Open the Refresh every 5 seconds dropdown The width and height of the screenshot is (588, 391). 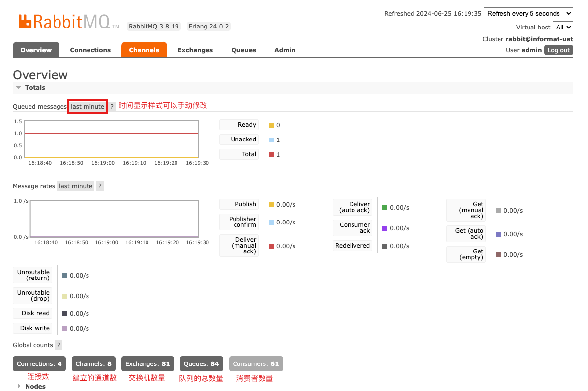click(529, 13)
